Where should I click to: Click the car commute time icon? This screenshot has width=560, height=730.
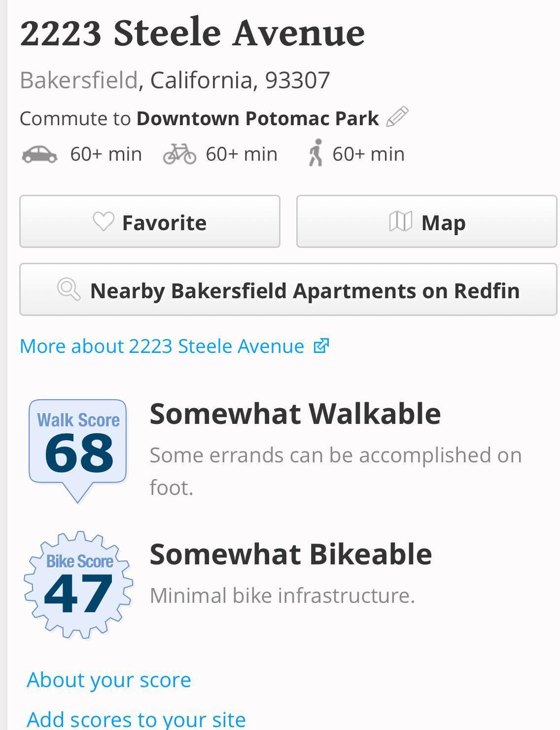click(x=39, y=154)
